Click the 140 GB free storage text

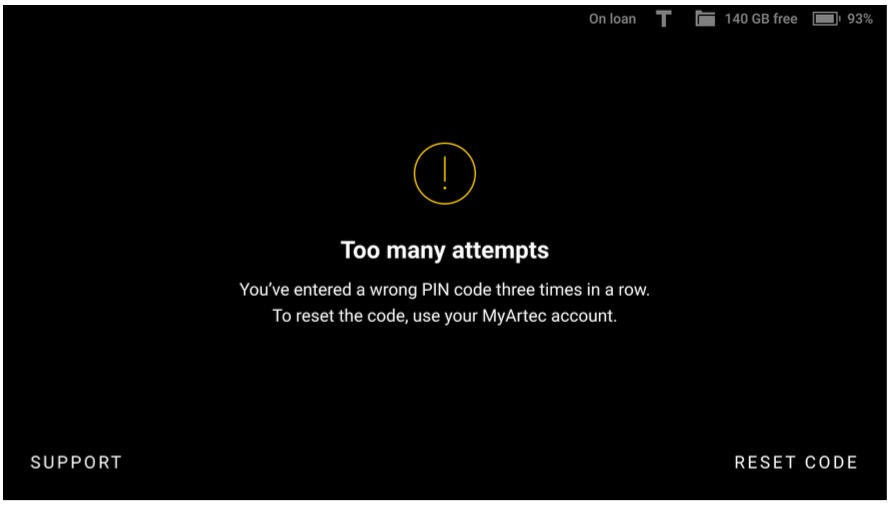click(761, 19)
